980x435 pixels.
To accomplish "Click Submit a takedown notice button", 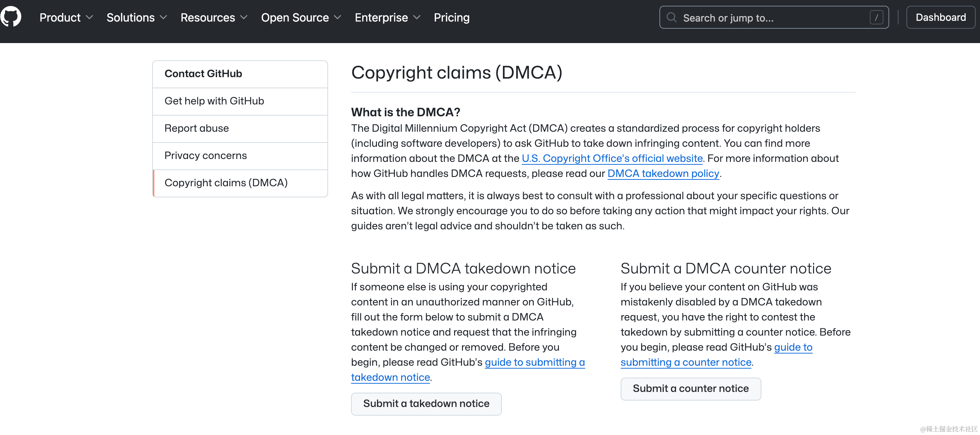I will click(x=426, y=404).
